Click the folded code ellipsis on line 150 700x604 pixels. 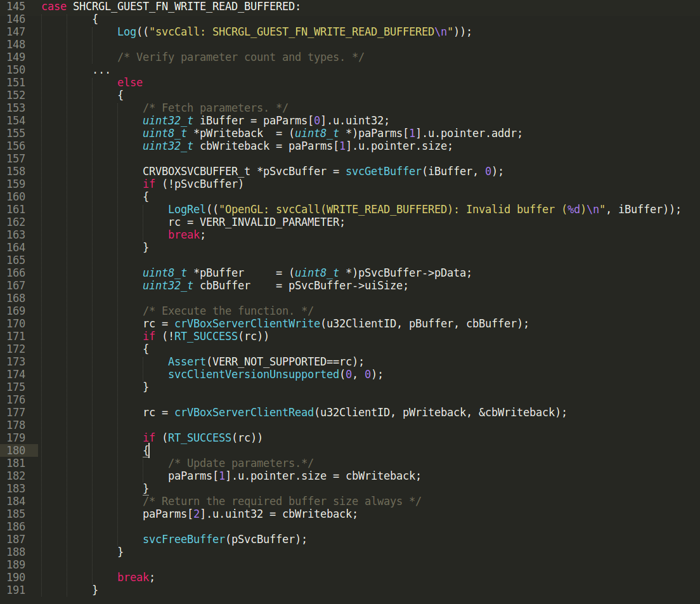[x=101, y=72]
